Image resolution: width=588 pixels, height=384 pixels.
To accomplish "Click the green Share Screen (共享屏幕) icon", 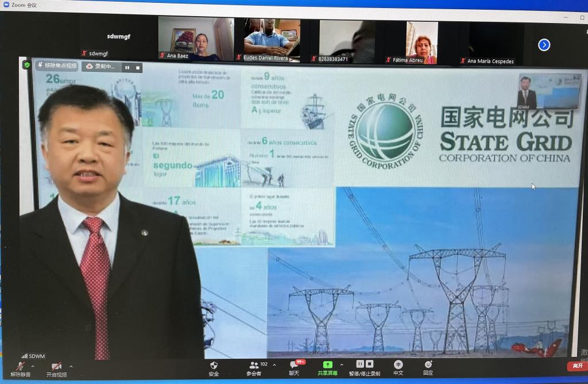I will point(327,365).
